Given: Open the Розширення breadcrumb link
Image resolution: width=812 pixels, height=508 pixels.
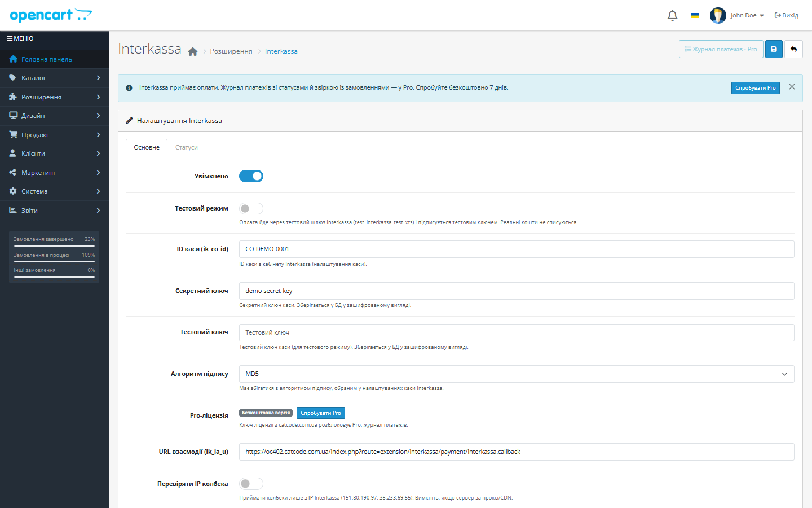Looking at the screenshot, I should pos(231,51).
